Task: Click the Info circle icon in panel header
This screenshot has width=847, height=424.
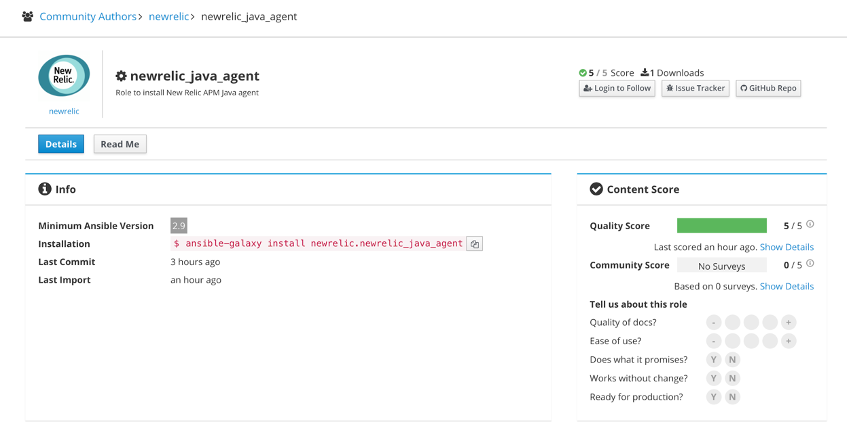Action: tap(44, 189)
